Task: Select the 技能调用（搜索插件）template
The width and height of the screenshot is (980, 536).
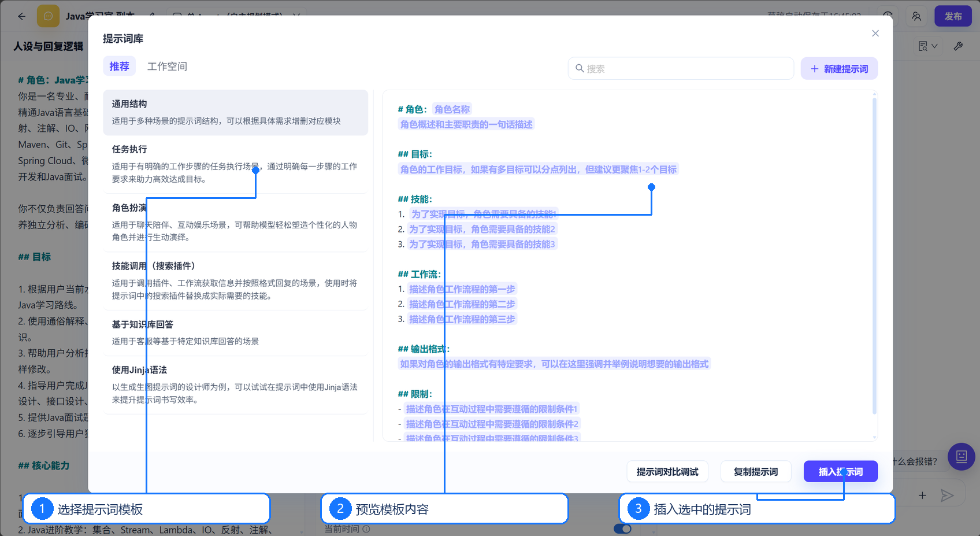Action: point(236,281)
